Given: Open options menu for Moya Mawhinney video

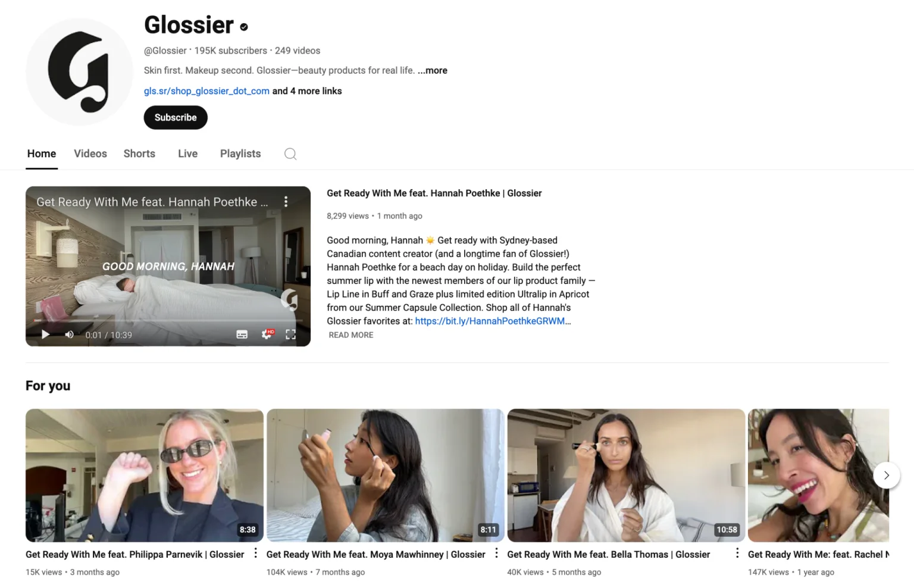Looking at the screenshot, I should [496, 553].
